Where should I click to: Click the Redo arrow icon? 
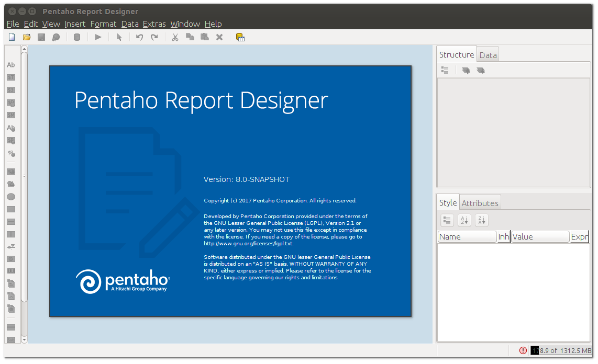click(154, 37)
